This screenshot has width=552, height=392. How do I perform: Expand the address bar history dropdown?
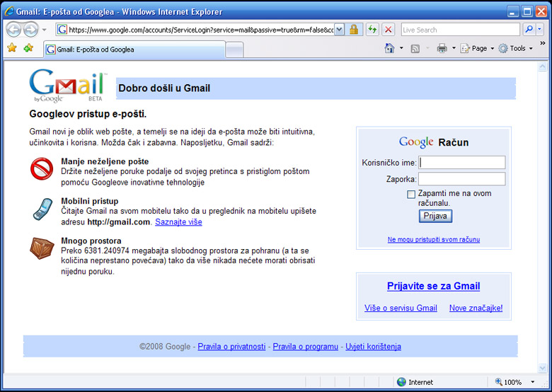(339, 30)
